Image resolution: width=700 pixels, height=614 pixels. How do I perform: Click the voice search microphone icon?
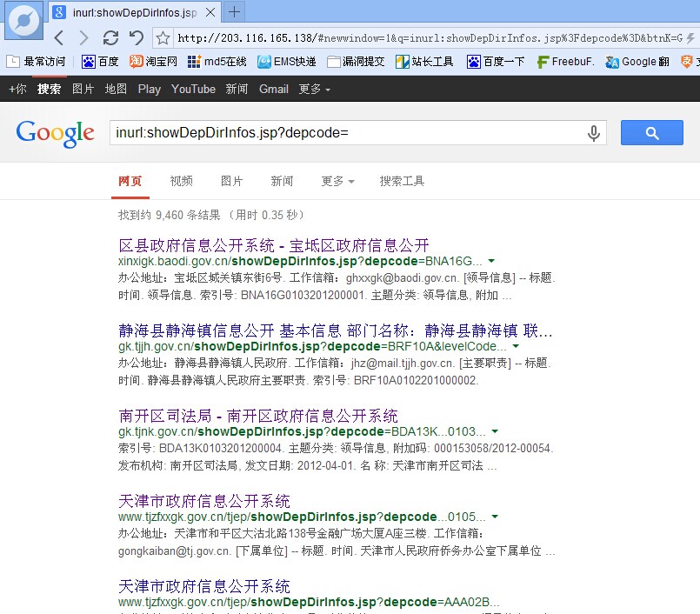593,132
